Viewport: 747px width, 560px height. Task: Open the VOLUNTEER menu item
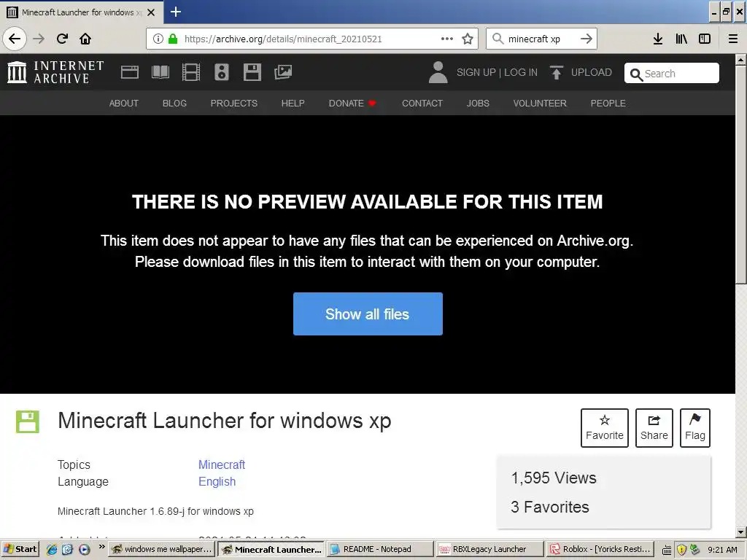pyautogui.click(x=540, y=104)
